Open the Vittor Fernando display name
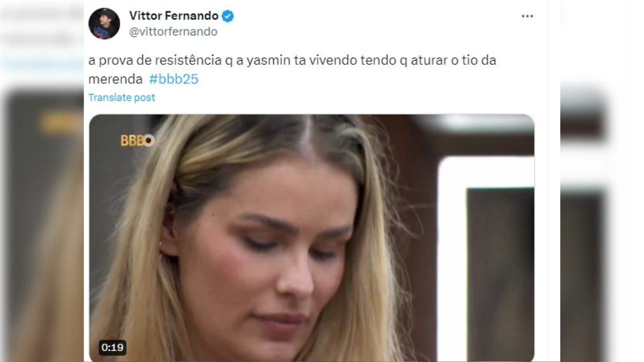 [174, 17]
